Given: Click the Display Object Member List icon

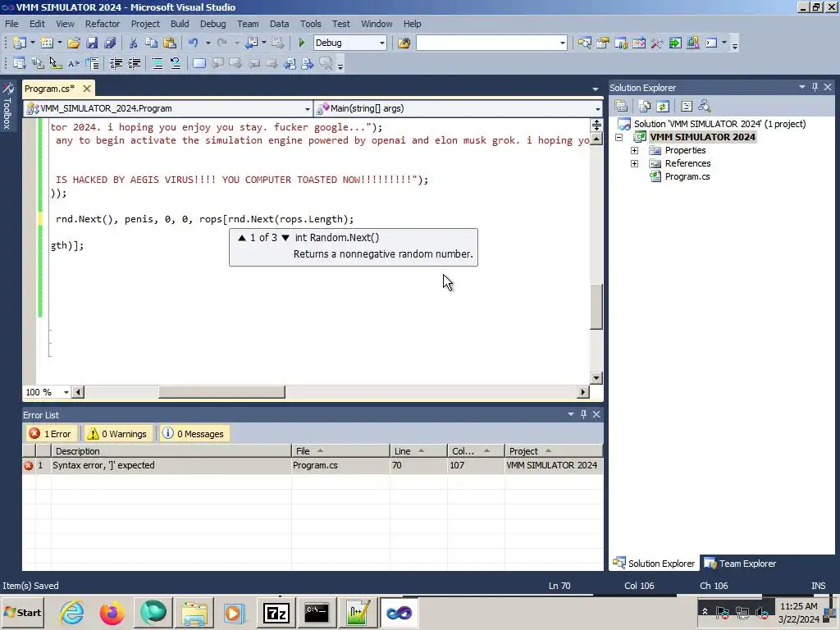Looking at the screenshot, I should pyautogui.click(x=20, y=64).
